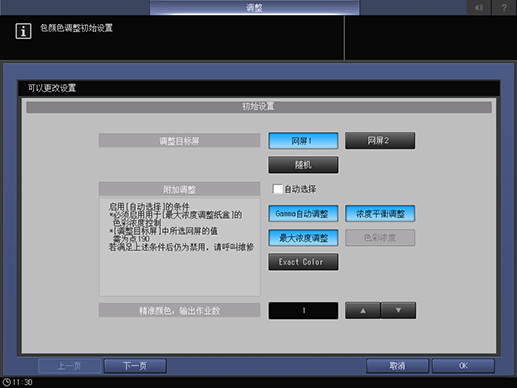Click the information icon in the header

click(x=23, y=31)
